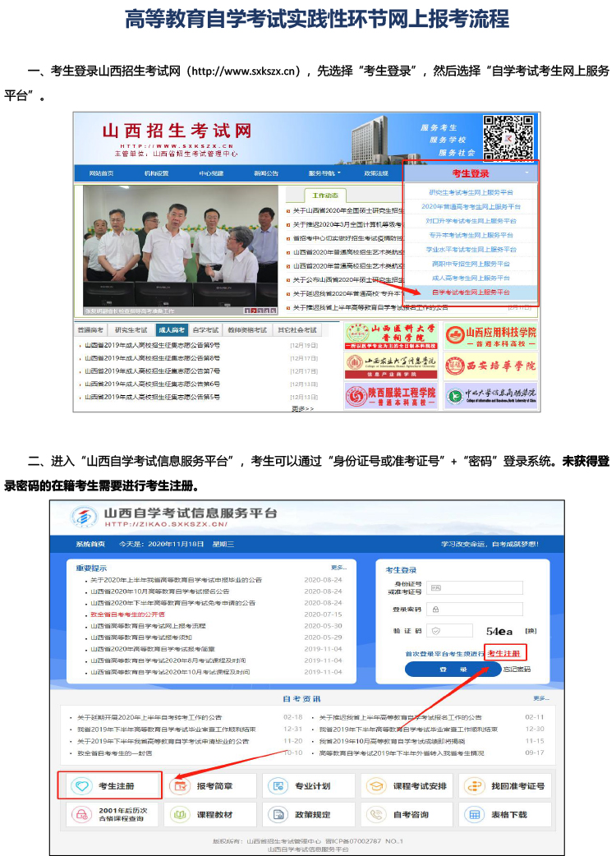
Task: Switch to the 研究生考试 tab
Action: pos(131,330)
